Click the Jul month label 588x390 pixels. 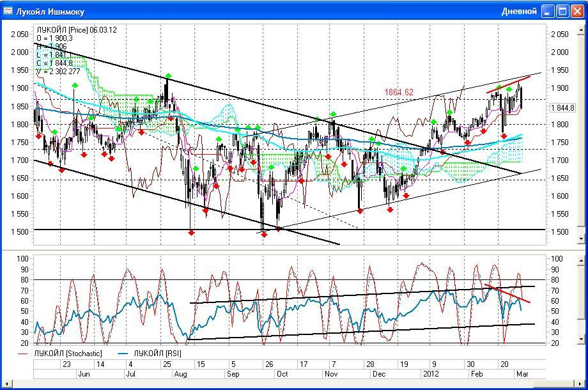[130, 374]
